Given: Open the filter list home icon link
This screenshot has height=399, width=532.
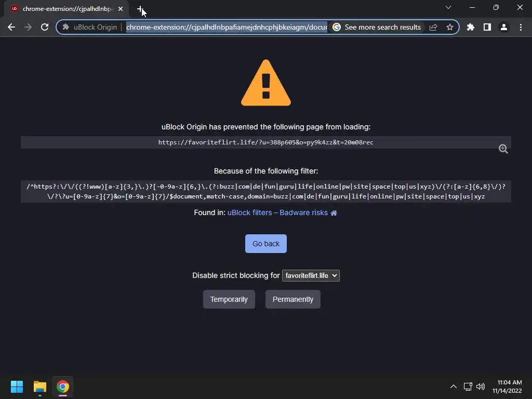Looking at the screenshot, I should (334, 213).
